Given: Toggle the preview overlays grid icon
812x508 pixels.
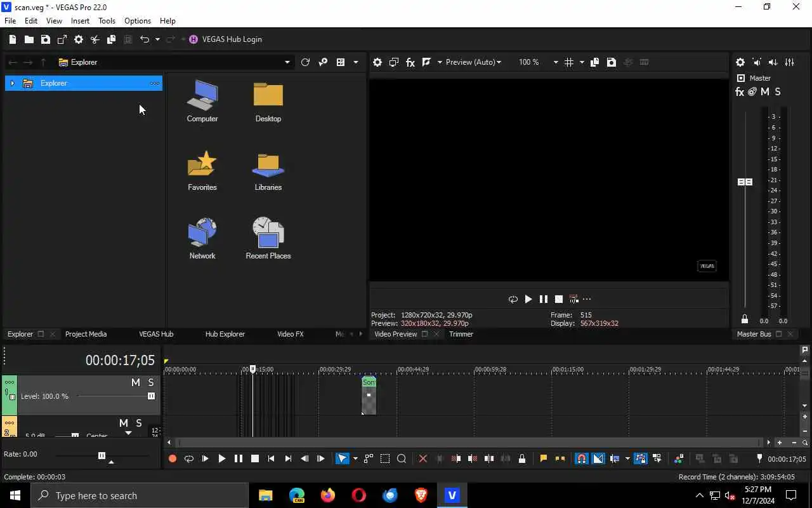Looking at the screenshot, I should 569,62.
